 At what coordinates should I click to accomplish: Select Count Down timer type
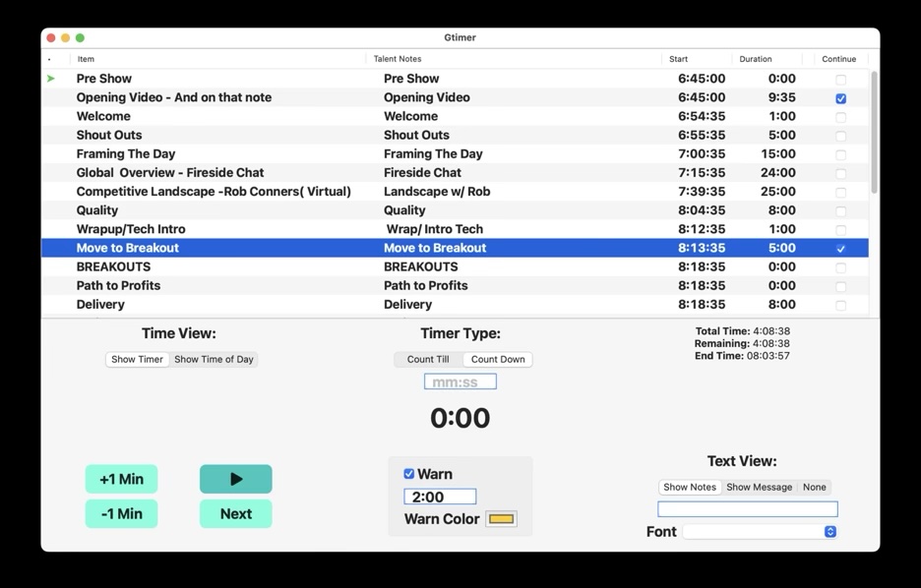[x=498, y=360]
